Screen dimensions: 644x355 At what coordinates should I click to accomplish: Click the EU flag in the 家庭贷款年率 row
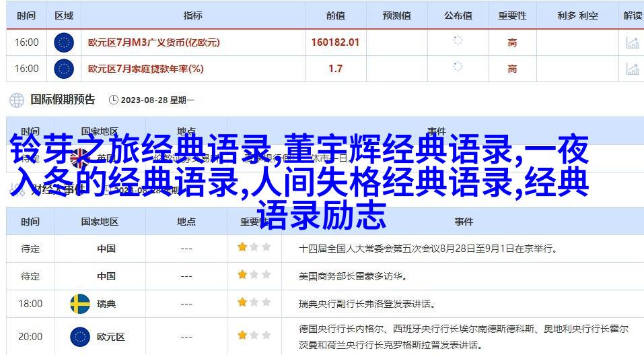click(64, 68)
